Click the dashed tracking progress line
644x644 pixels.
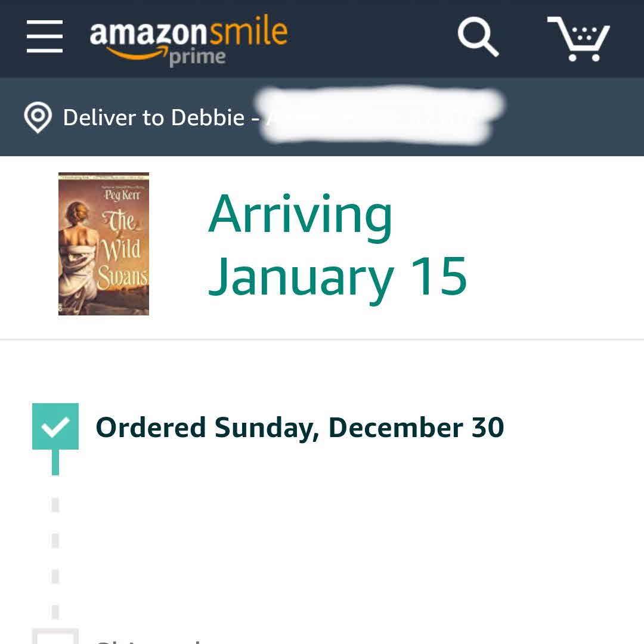tap(55, 558)
